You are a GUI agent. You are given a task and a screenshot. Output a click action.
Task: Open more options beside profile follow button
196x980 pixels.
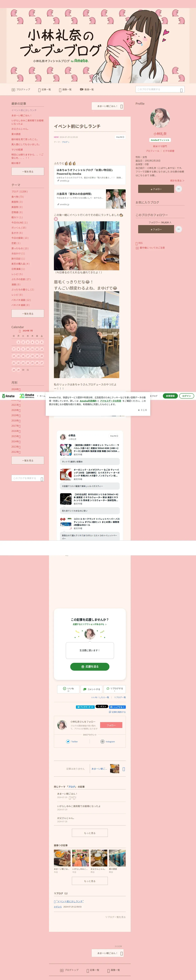point(179,189)
